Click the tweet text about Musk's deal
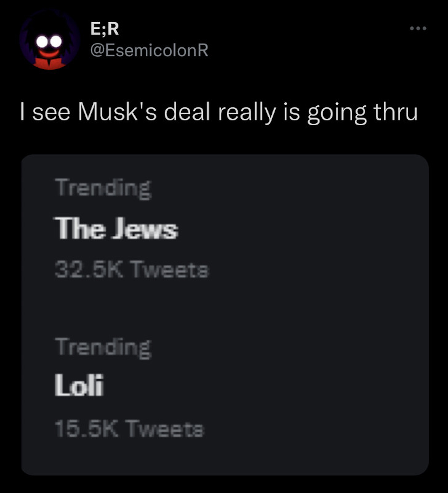 [219, 112]
